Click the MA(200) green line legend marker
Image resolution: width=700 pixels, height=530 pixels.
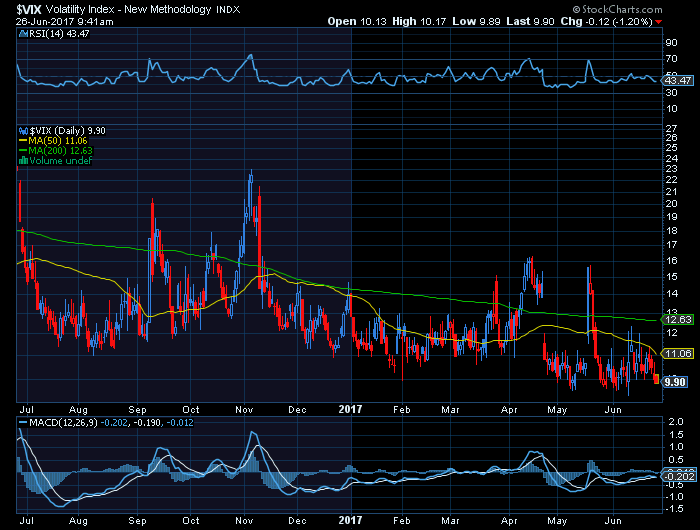click(23, 151)
